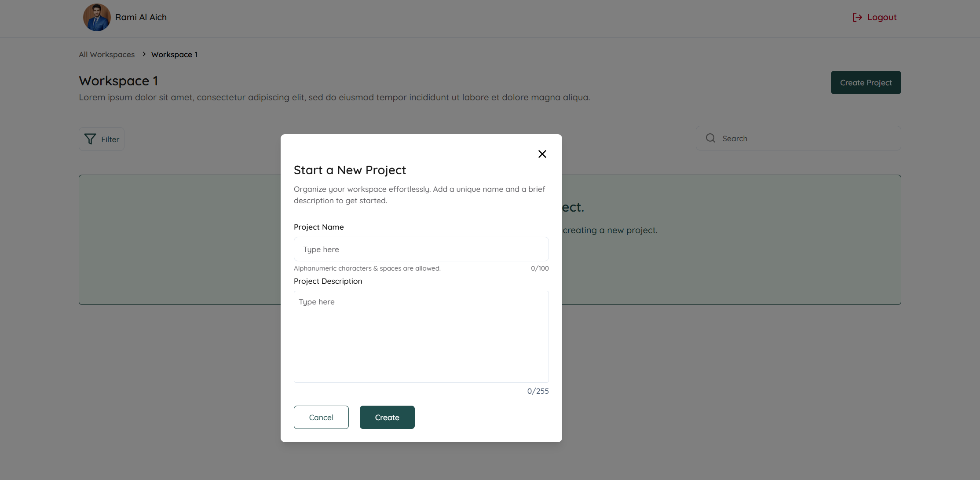This screenshot has height=480, width=980.
Task: Click the red Logout text link
Action: click(881, 17)
